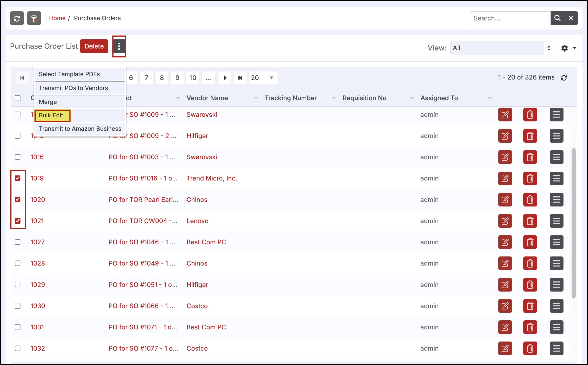Open hamburger menu for PO 1030

556,306
